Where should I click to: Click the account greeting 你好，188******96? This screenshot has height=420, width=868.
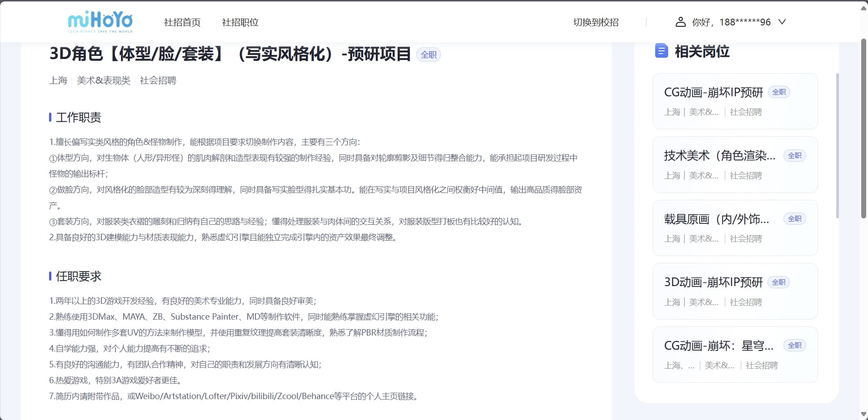pyautogui.click(x=731, y=22)
